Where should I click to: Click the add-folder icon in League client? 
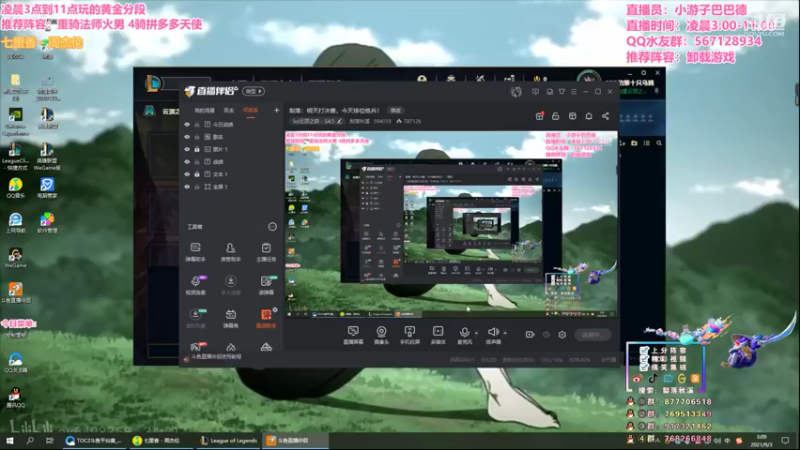click(x=634, y=143)
